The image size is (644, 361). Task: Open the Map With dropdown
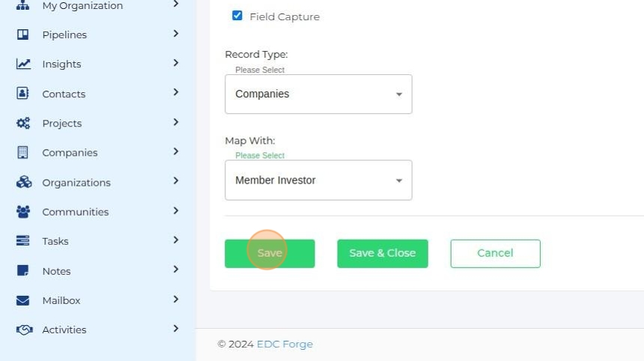pyautogui.click(x=318, y=180)
